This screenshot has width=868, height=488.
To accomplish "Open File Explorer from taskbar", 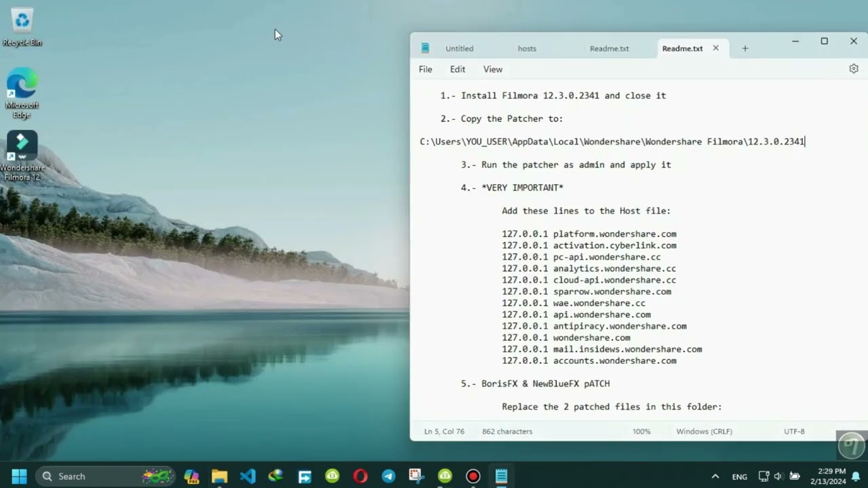I will tap(219, 476).
